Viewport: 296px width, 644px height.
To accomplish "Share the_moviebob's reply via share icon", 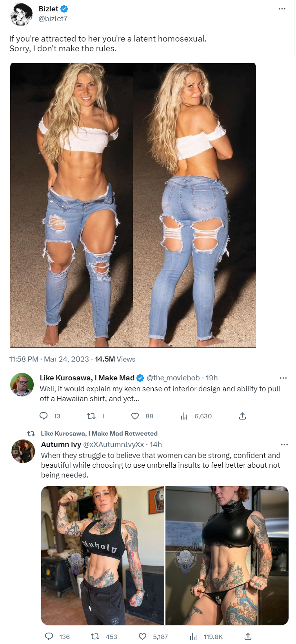I will 242,416.
